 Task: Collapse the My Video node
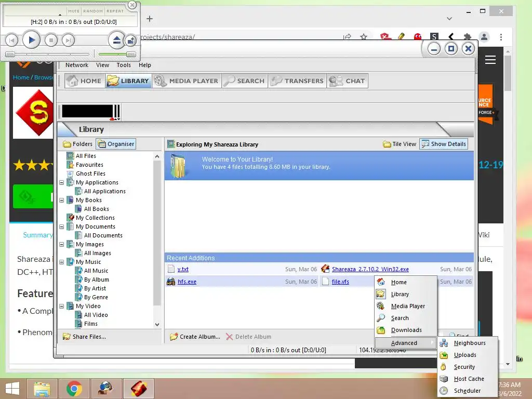61,306
